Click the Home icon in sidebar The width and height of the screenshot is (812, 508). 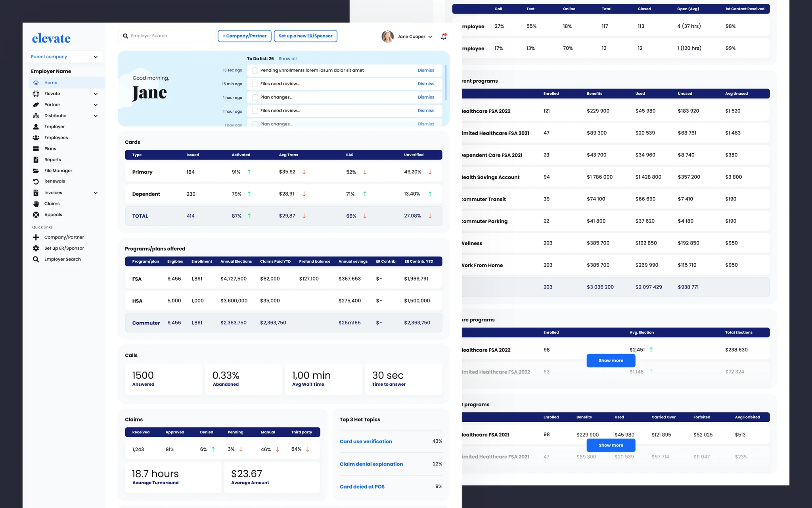pyautogui.click(x=36, y=83)
